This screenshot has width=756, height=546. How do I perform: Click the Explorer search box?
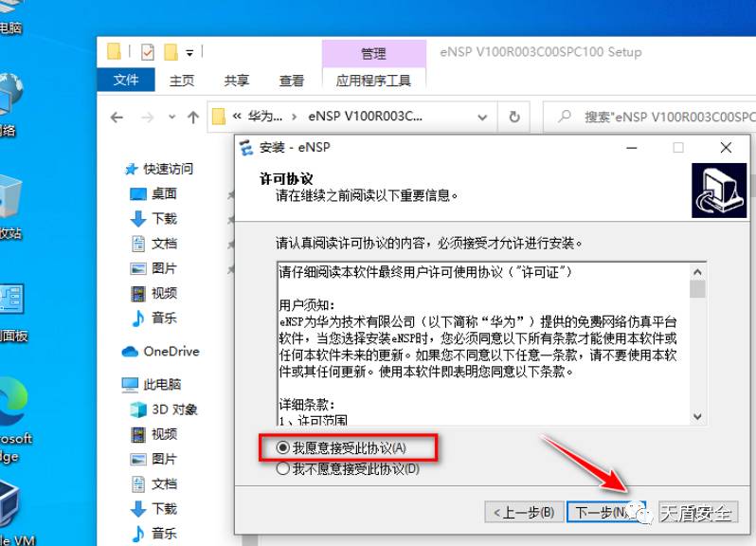(x=649, y=117)
